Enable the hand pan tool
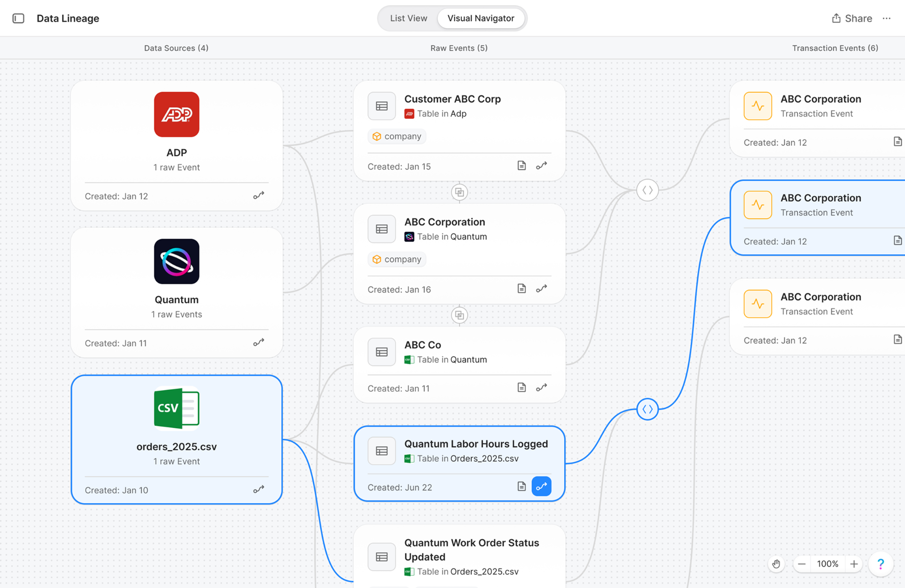The width and height of the screenshot is (905, 588). 776,564
